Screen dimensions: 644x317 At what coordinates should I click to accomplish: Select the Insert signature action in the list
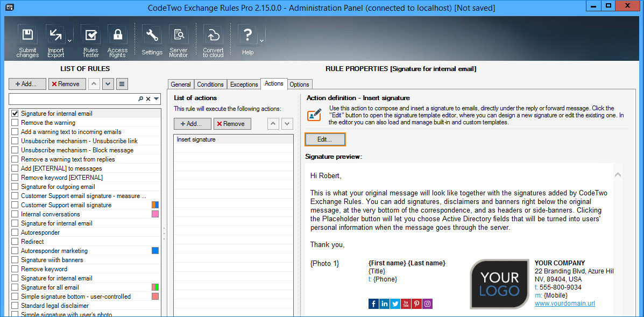pyautogui.click(x=233, y=139)
